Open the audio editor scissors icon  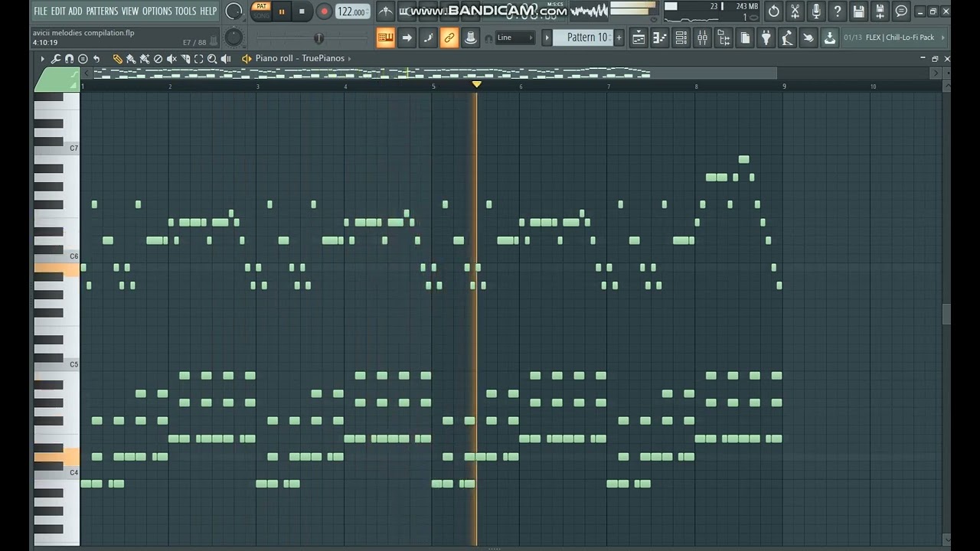pyautogui.click(x=795, y=11)
